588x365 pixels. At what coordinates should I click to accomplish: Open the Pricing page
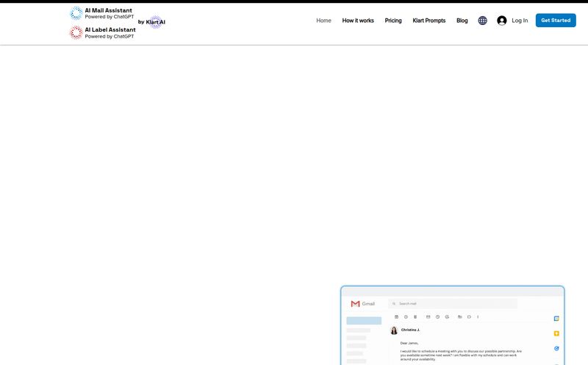(393, 21)
